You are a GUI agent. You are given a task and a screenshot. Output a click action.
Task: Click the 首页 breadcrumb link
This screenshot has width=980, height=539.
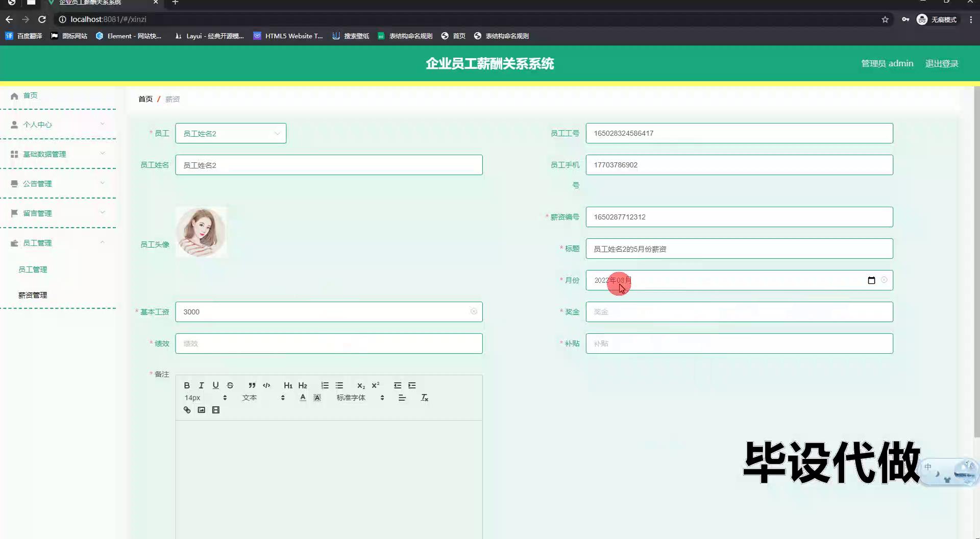145,99
